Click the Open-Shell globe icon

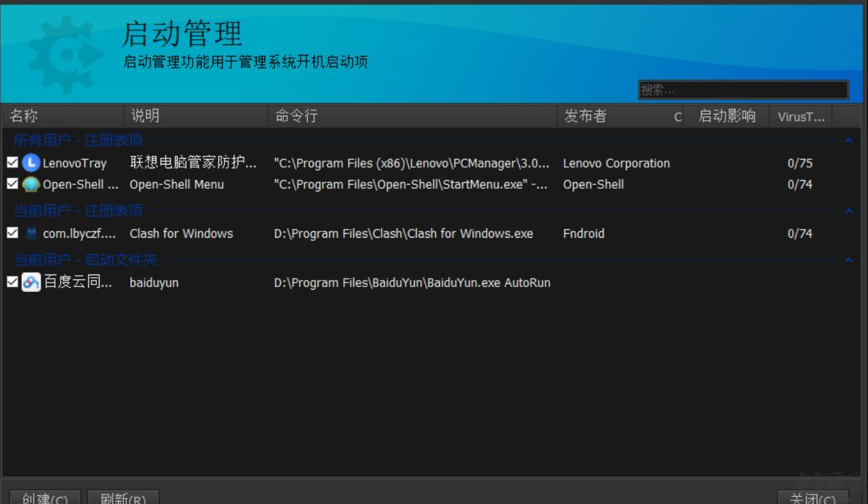pyautogui.click(x=30, y=184)
